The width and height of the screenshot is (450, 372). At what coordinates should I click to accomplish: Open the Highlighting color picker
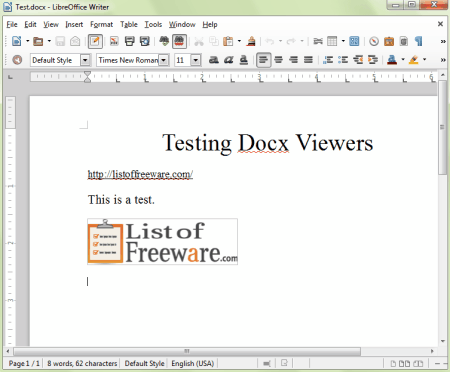(x=424, y=60)
